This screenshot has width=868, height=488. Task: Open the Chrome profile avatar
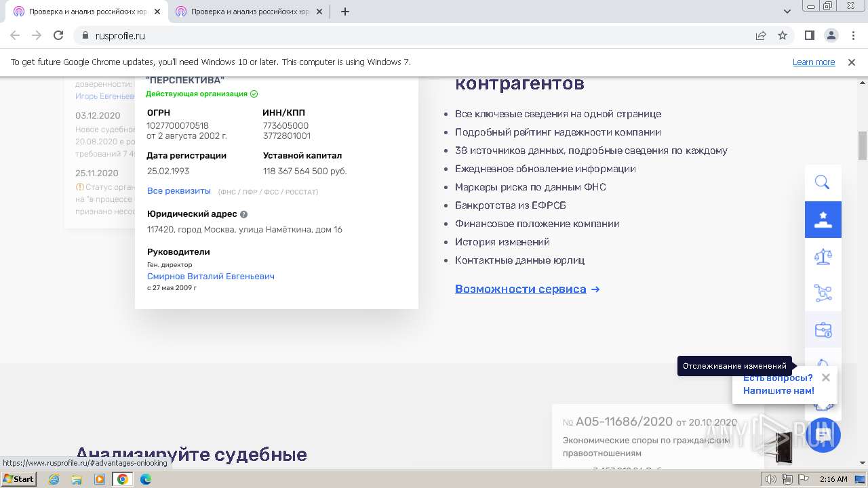[831, 36]
